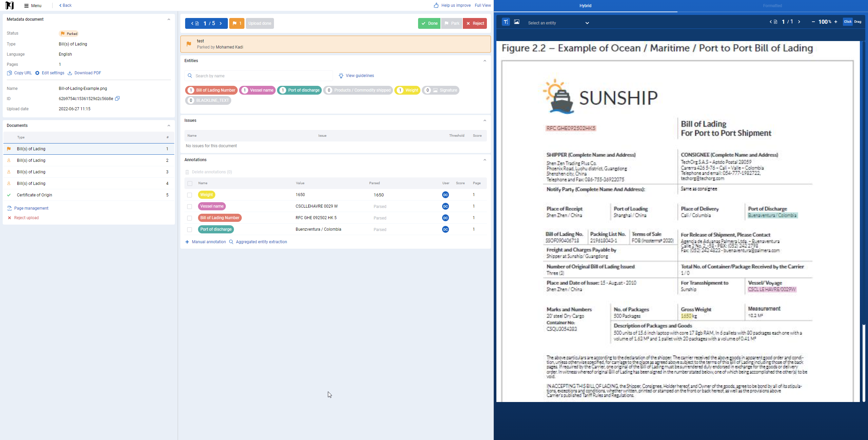Check the Port of discharge annotation checkbox

click(x=190, y=230)
